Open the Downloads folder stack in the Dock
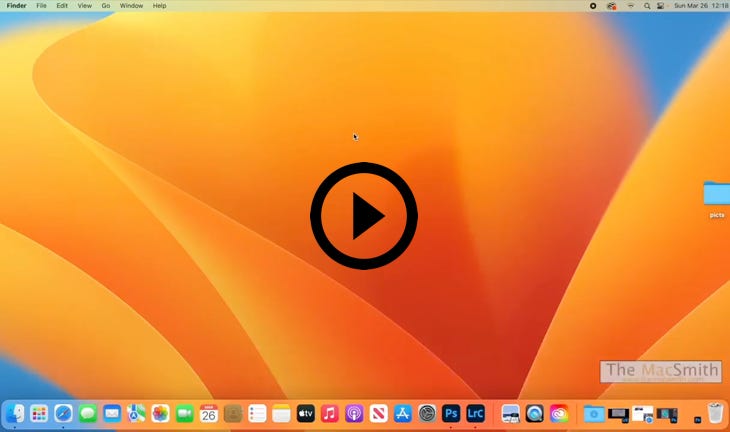Screen dimensions: 730x432 coord(594,414)
